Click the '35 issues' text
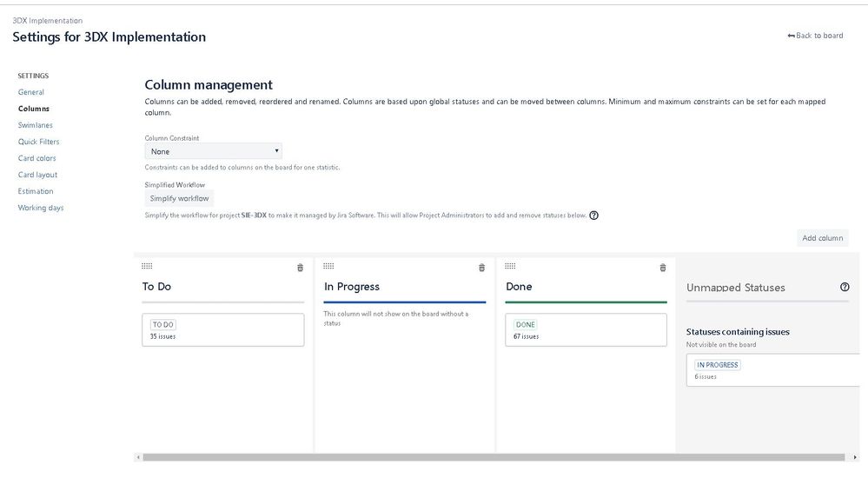The height and width of the screenshot is (478, 868). (162, 336)
